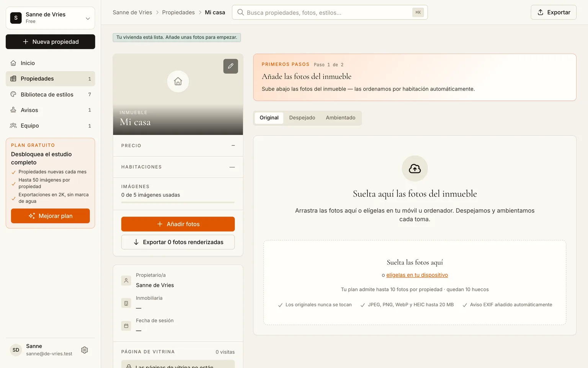
Task: Click the Añadir fotos button
Action: pos(178,224)
